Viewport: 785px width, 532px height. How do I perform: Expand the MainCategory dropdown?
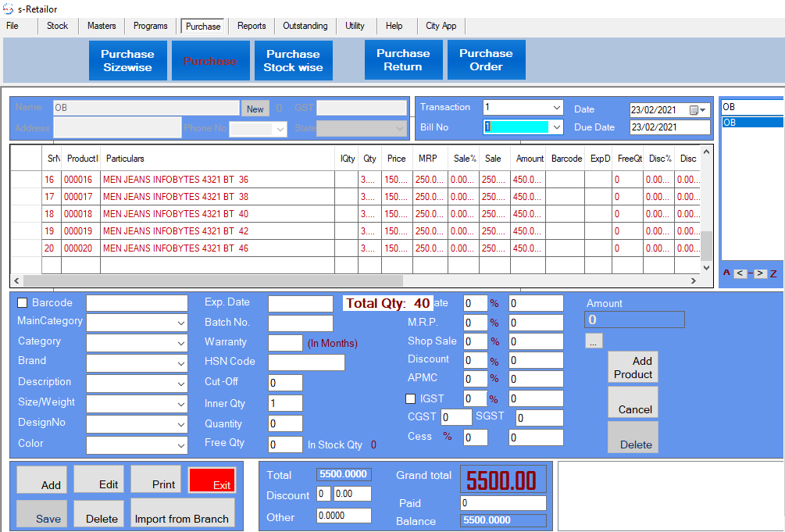[181, 323]
